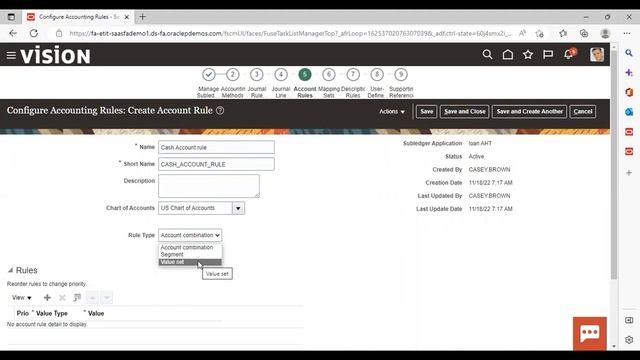Viewport: 640px width, 360px height.
Task: Go to step 3 Journal Rule
Action: (257, 75)
